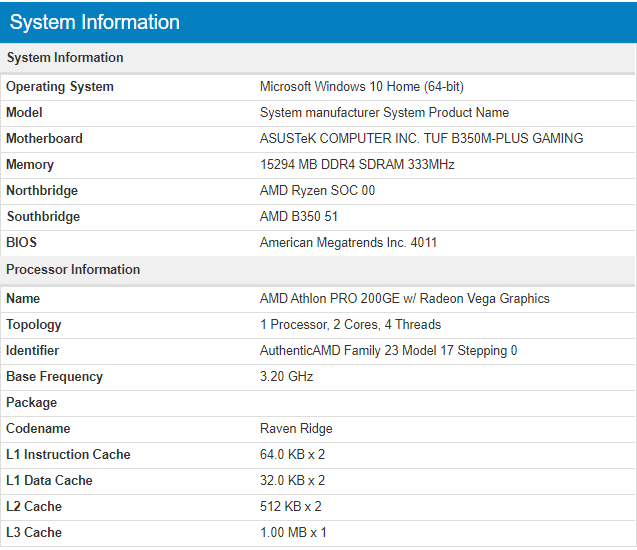637x550 pixels.
Task: Select 15294 MB DDR4 SDRAM 333MHz value
Action: coord(357,165)
